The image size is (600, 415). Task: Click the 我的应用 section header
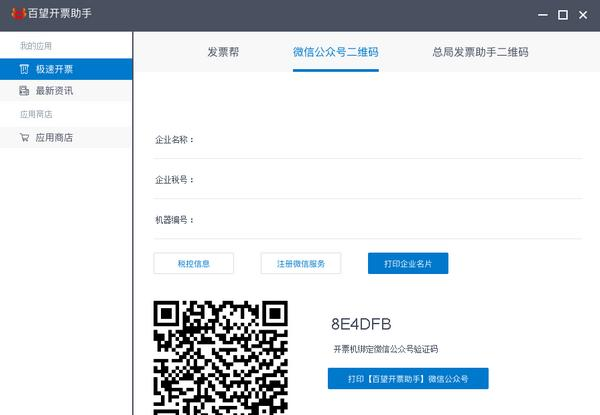pos(36,46)
